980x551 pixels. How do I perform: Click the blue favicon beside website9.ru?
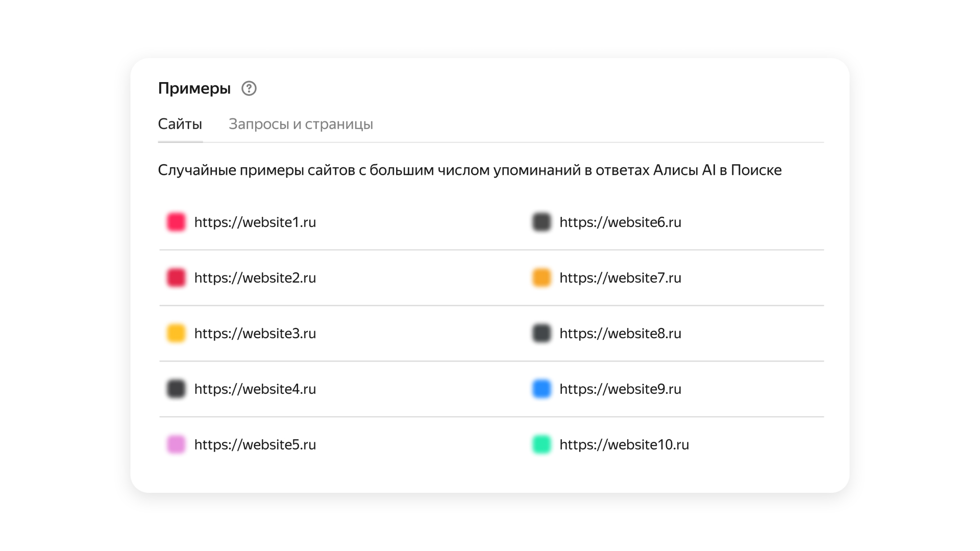pos(541,389)
